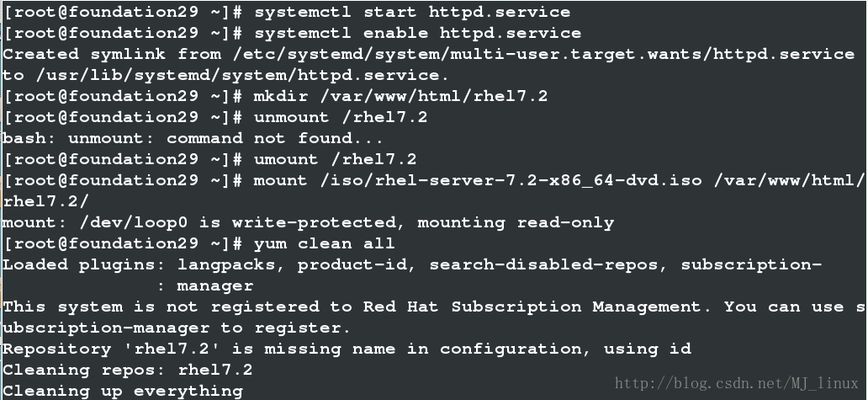Click the ': manager' continuation line
Screen dimensions: 868x400
point(205,285)
